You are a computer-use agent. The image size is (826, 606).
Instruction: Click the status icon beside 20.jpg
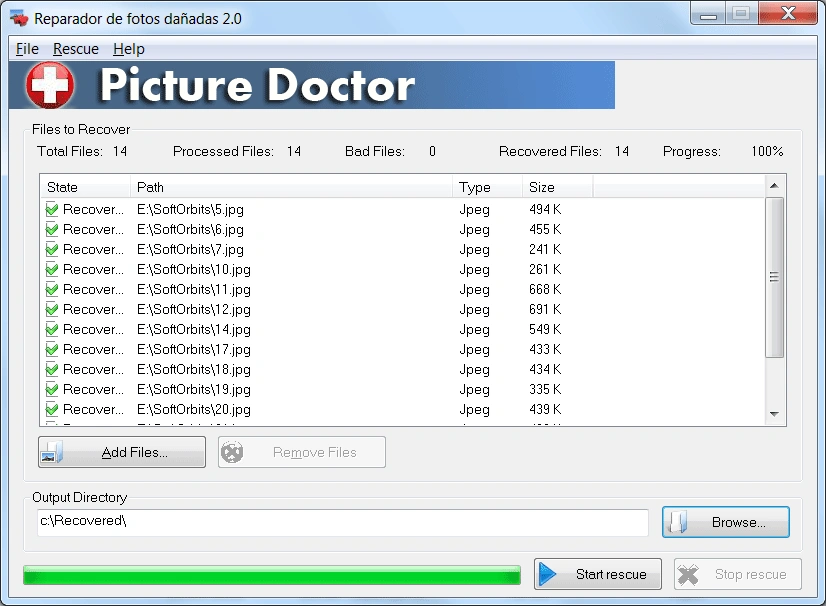click(x=52, y=409)
